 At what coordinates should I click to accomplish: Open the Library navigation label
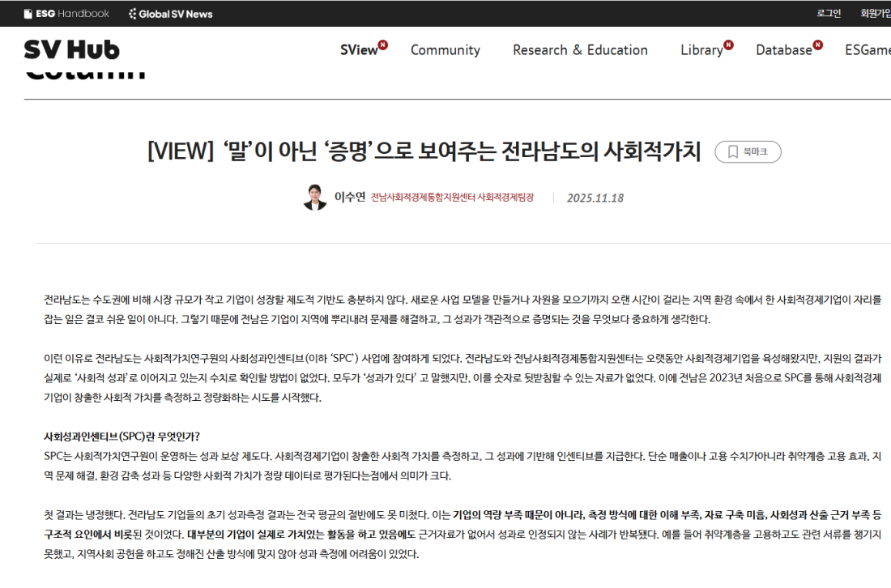click(x=701, y=50)
